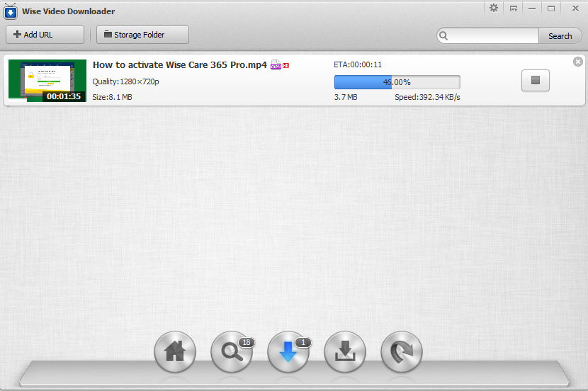
Task: Click the 'Speed:392.34 KB/s' text
Action: 427,97
